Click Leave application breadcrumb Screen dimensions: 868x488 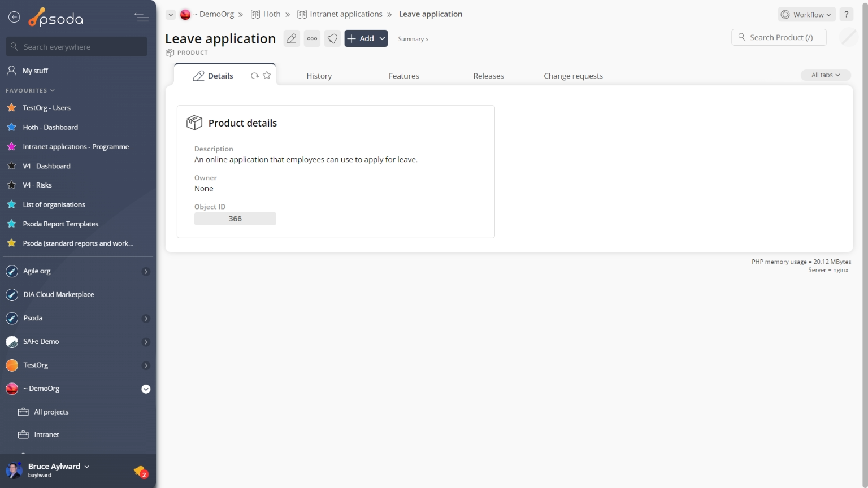pyautogui.click(x=431, y=14)
